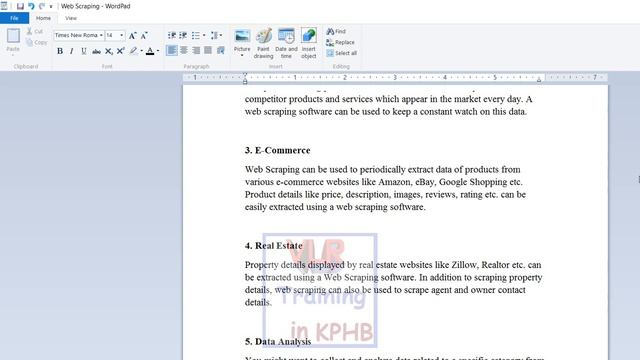The image size is (640, 360).
Task: Open the File menu
Action: point(14,18)
